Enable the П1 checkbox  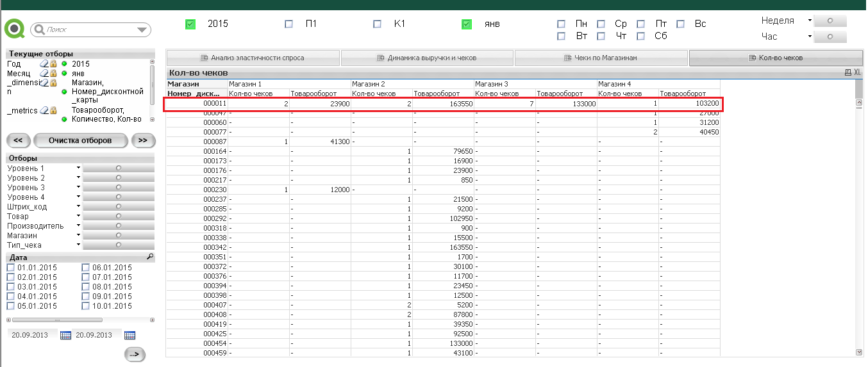pyautogui.click(x=288, y=24)
